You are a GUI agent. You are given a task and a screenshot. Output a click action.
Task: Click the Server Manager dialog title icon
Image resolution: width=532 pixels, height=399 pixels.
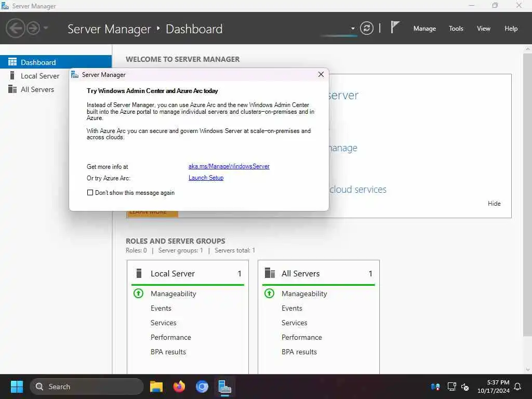point(75,75)
